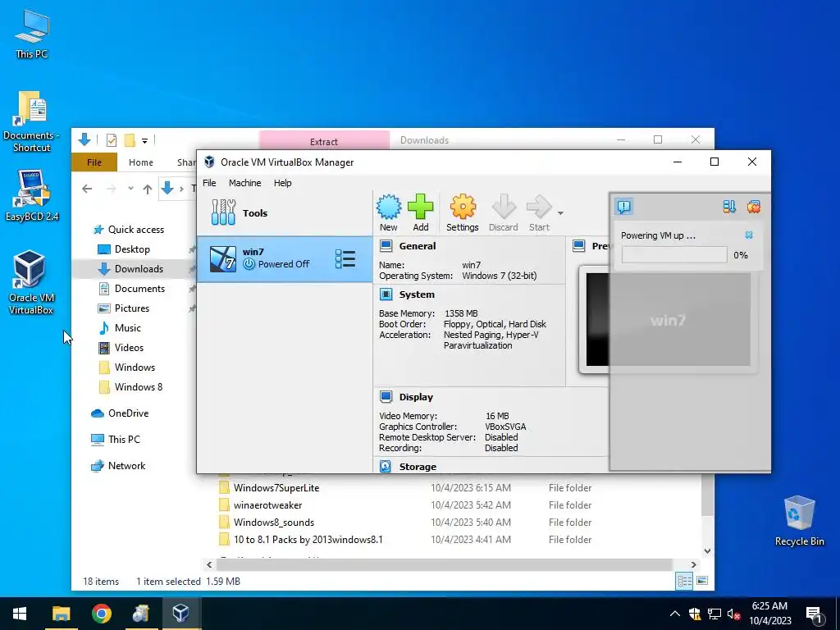Click the Explorer horizontal scrollbar
840x630 pixels.
(x=444, y=564)
